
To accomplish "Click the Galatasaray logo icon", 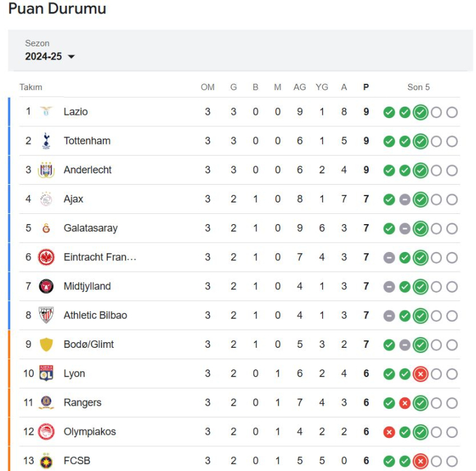I will [x=46, y=228].
